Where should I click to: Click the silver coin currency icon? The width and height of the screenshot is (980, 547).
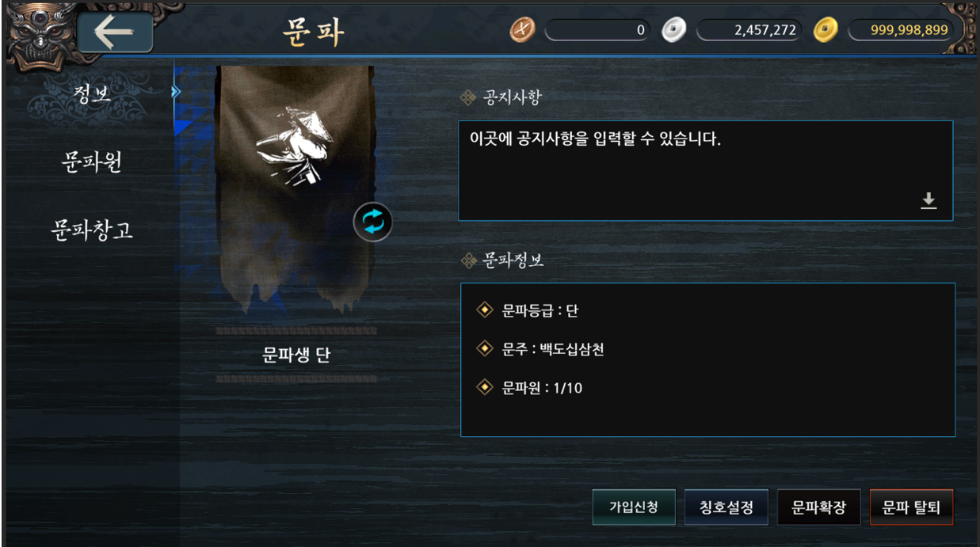tap(673, 30)
